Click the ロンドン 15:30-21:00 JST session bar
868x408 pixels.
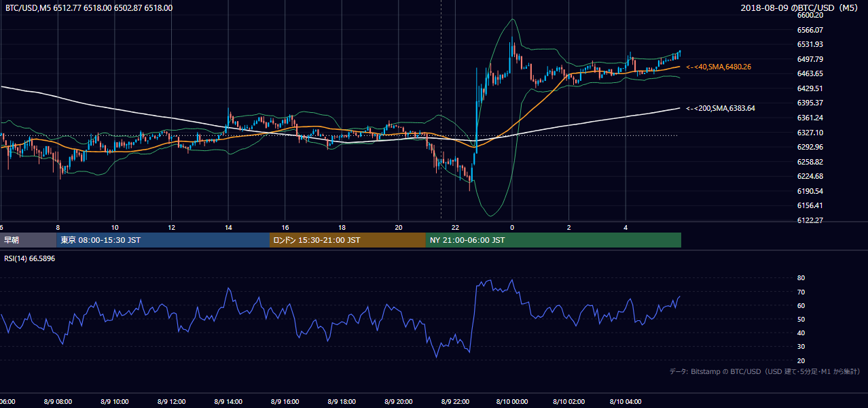pos(348,240)
